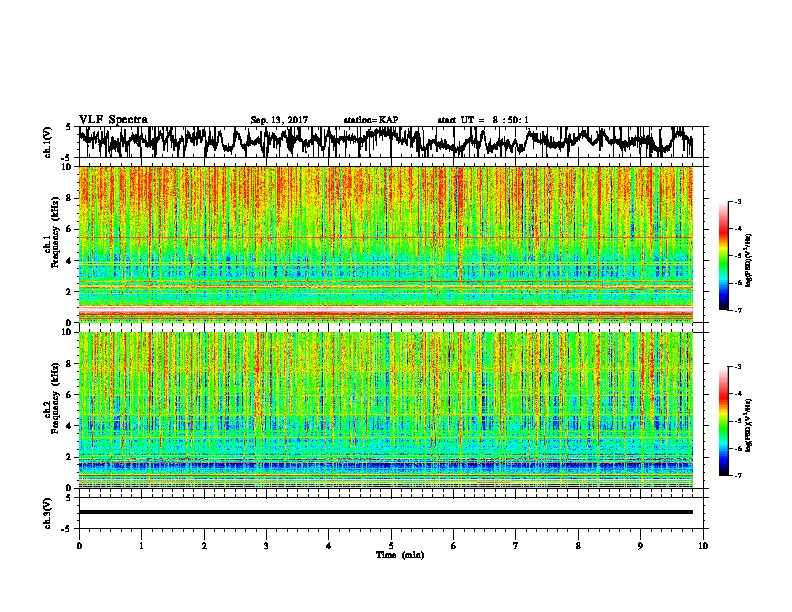Click the ch.1 spectrogram panel
Viewport: 792px width, 612px height.
(385, 244)
